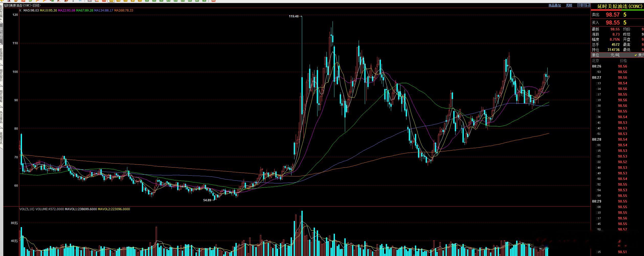The image size is (644, 256).
Task: Click the 幅度 value 0.75%
Action: click(615, 39)
